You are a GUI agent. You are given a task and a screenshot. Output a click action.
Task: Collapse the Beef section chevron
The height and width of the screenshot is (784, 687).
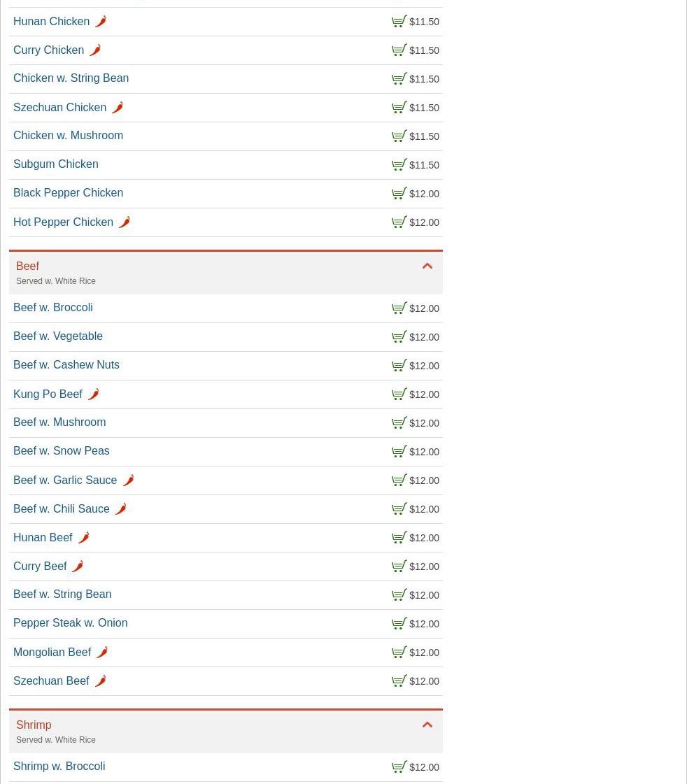coord(427,266)
